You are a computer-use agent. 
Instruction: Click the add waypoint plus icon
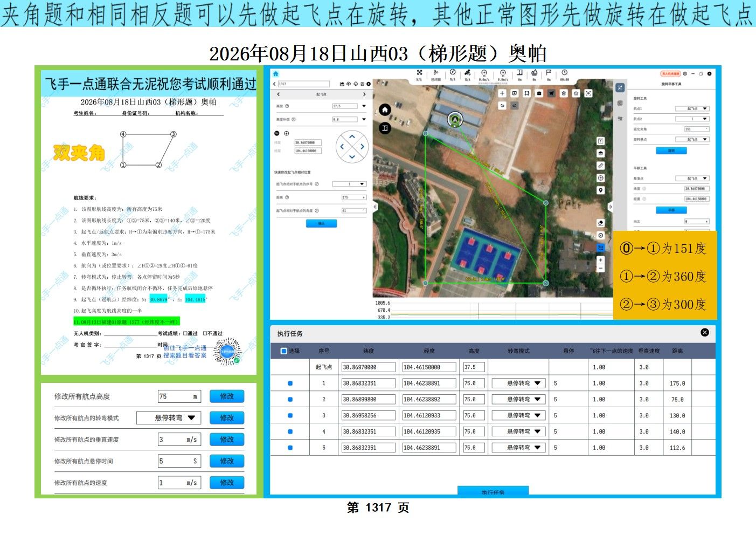(x=502, y=93)
